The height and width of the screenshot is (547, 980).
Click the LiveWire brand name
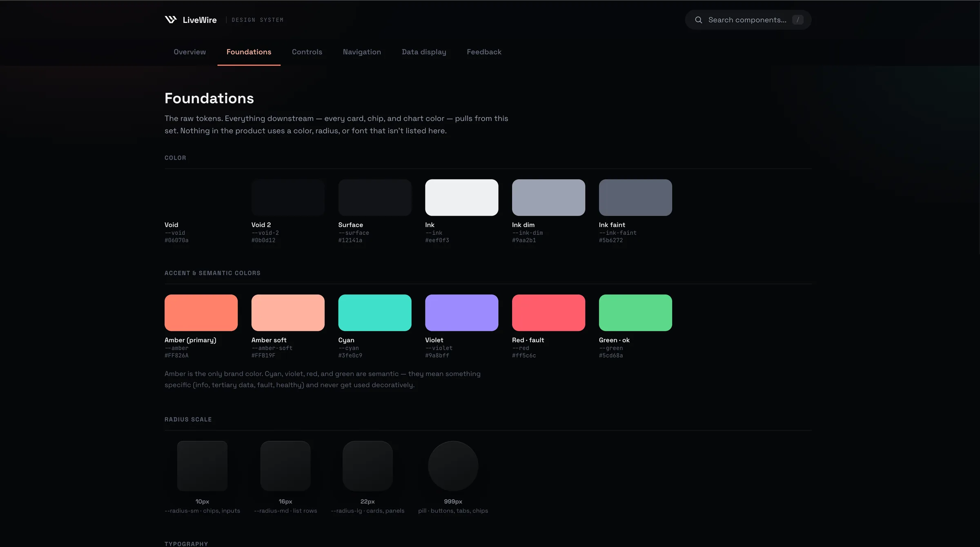tap(200, 20)
